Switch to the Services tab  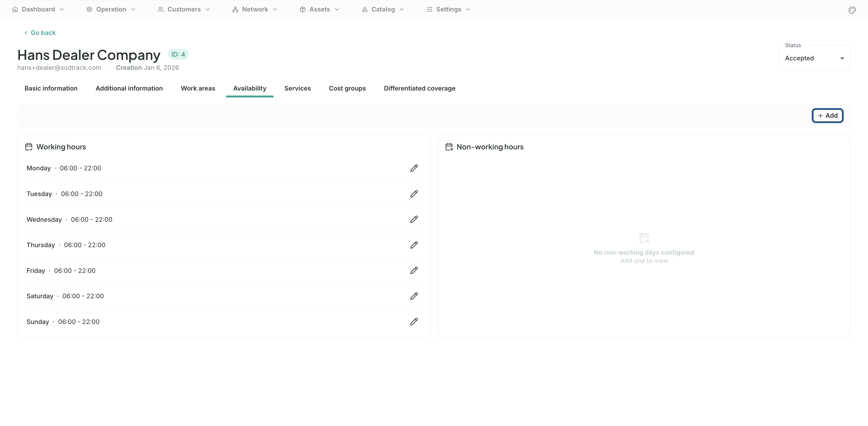pyautogui.click(x=297, y=88)
